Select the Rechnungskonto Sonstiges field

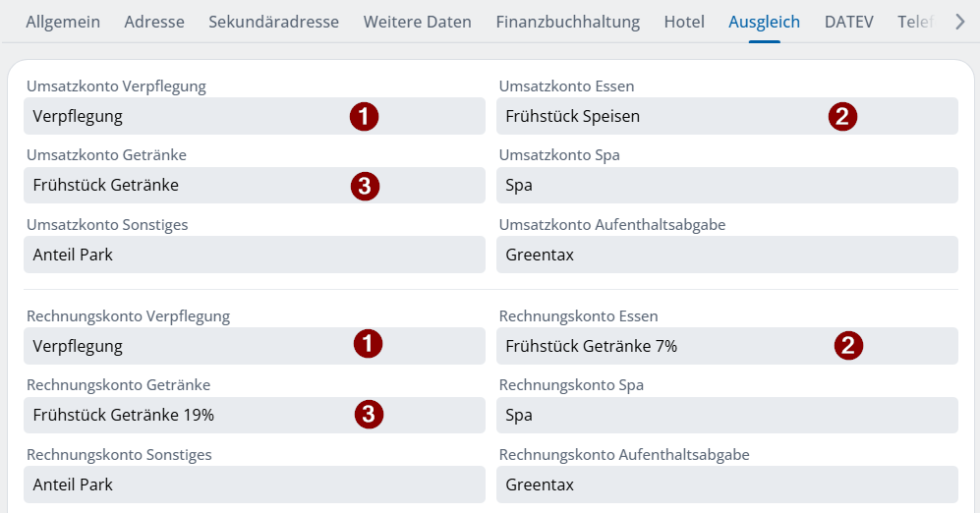point(254,484)
